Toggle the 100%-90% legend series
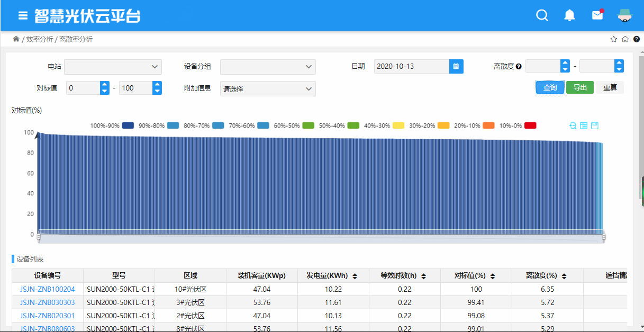Viewport: 644px width, 332px height. [127, 125]
